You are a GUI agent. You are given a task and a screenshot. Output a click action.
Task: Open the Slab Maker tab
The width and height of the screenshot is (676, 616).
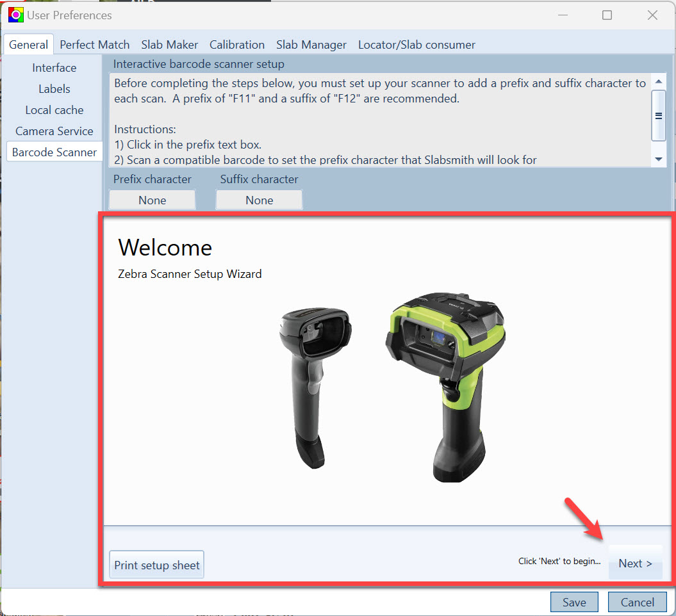(x=169, y=44)
